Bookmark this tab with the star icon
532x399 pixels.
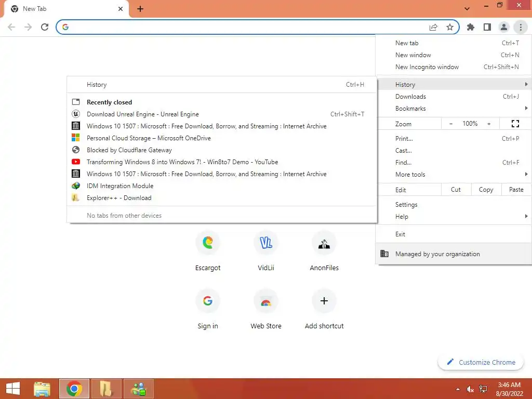point(450,27)
